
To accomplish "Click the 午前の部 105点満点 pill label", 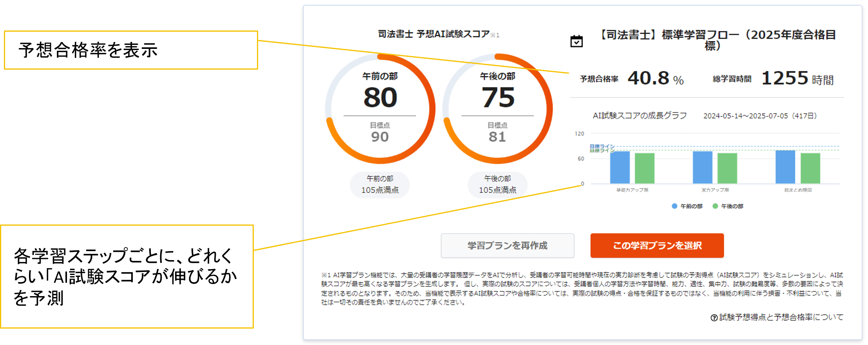I will (380, 184).
